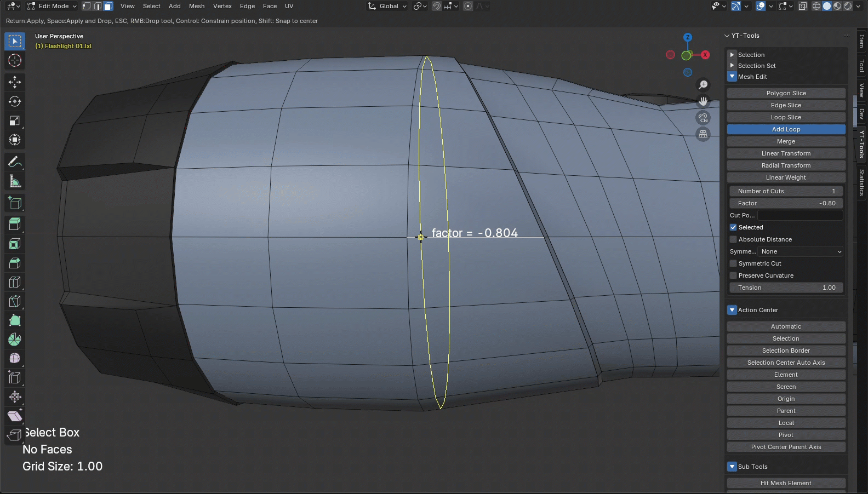Switch to the Statistics sidebar tab

pyautogui.click(x=861, y=182)
